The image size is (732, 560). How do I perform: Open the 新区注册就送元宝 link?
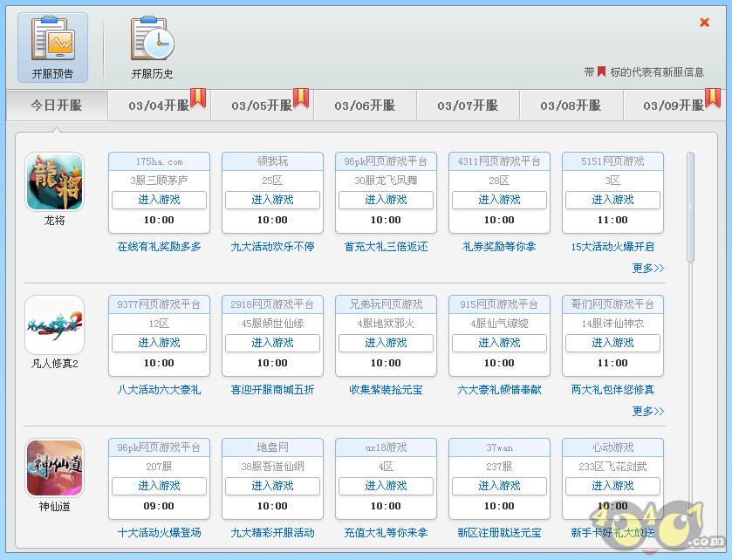tap(500, 532)
